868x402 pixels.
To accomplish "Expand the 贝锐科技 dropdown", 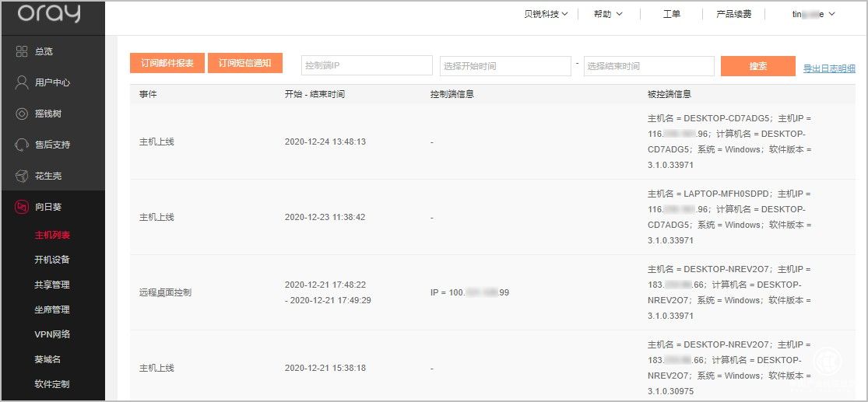I will [x=546, y=14].
